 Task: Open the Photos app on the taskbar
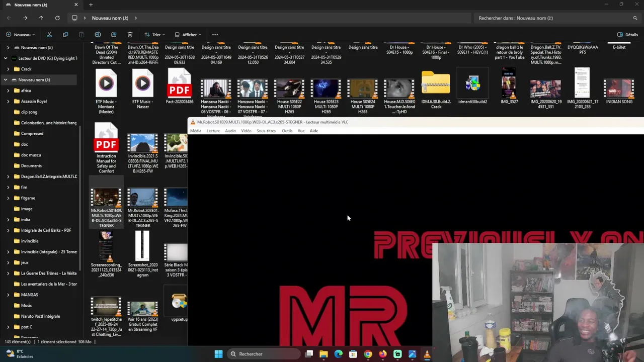(x=412, y=354)
